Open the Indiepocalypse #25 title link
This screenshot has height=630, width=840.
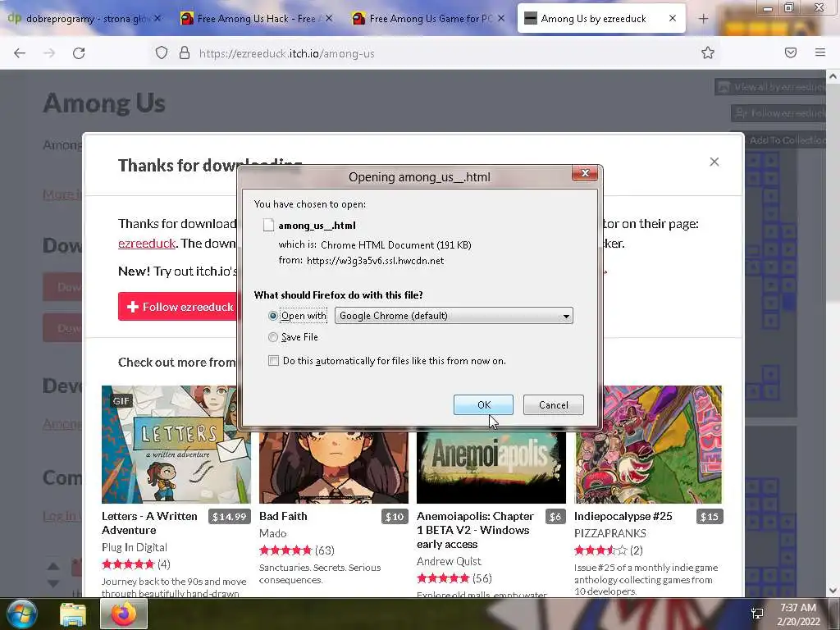(623, 516)
